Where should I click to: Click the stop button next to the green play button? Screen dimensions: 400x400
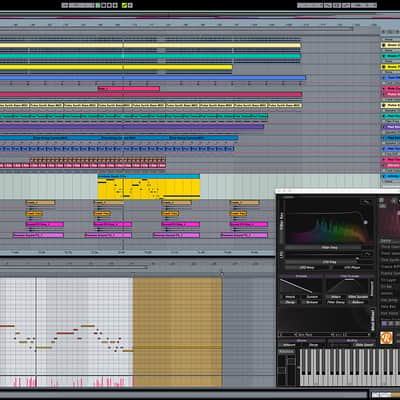[103, 5]
